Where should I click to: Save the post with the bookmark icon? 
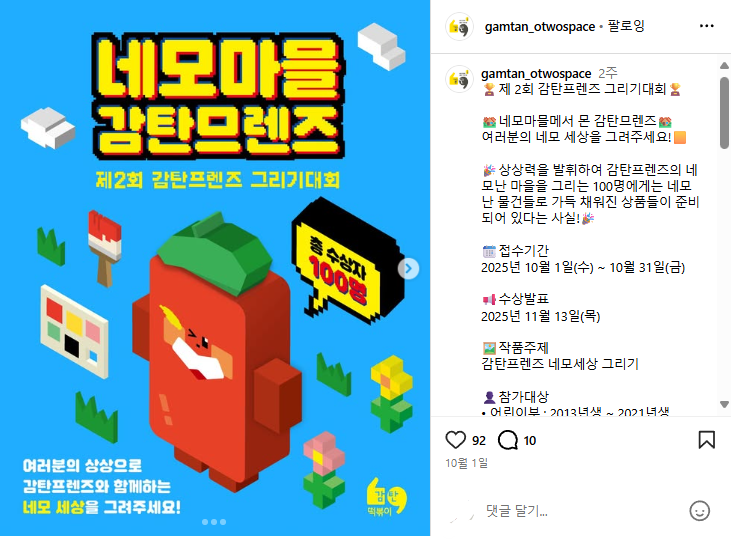point(706,440)
